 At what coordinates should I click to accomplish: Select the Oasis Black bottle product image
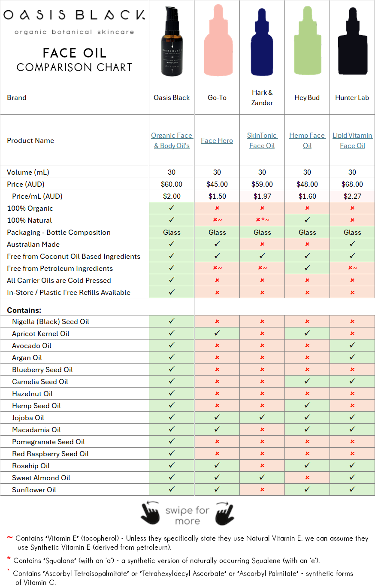(172, 41)
